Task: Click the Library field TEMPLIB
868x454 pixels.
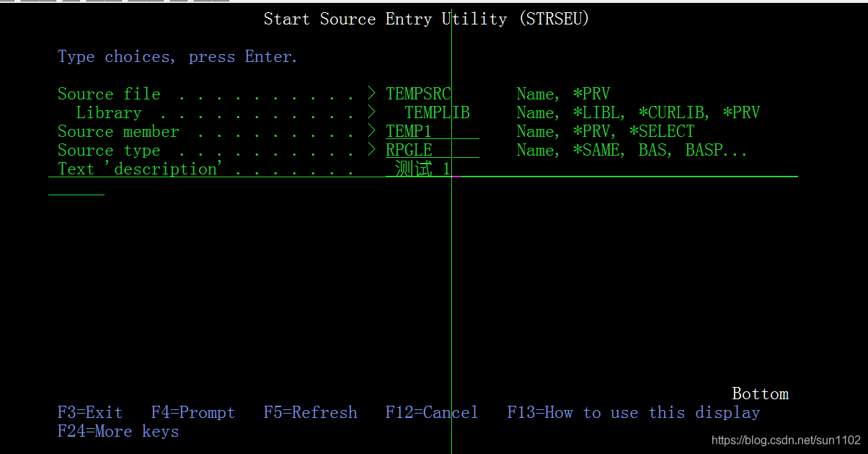Action: pos(437,113)
